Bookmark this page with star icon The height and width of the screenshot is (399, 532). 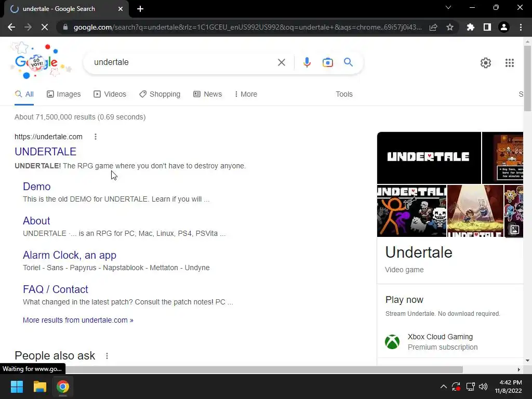pyautogui.click(x=450, y=27)
